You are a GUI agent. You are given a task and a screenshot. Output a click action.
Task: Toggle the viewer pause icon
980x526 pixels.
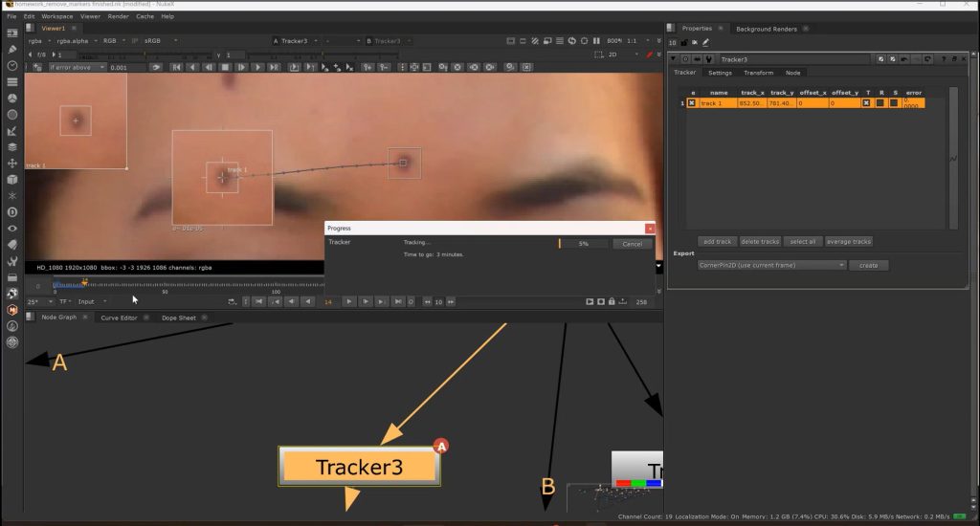[x=596, y=40]
